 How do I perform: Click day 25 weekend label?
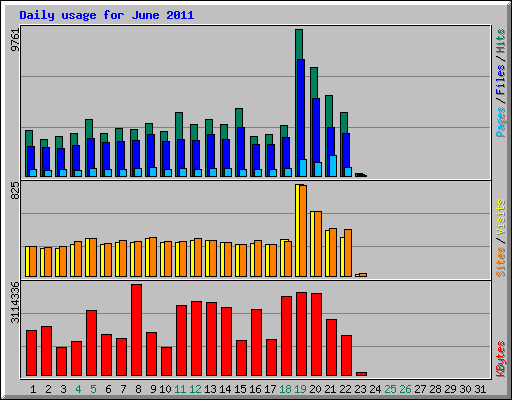(x=390, y=389)
